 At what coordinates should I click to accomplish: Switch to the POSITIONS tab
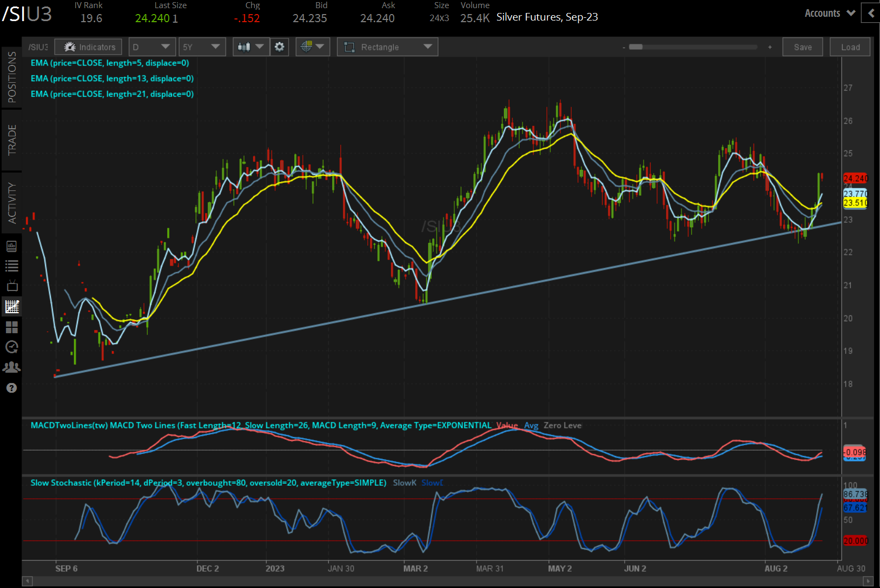click(x=12, y=77)
